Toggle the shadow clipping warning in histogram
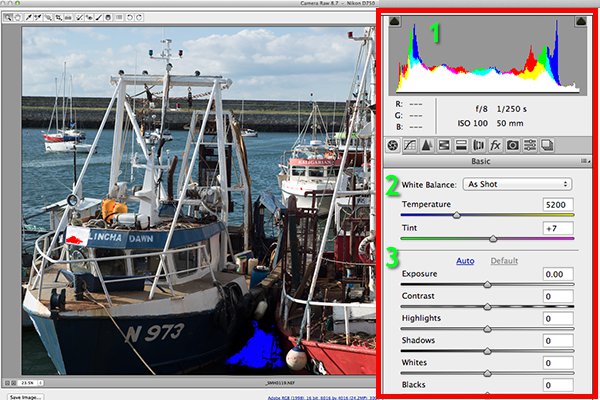This screenshot has width=600, height=400. [x=396, y=22]
